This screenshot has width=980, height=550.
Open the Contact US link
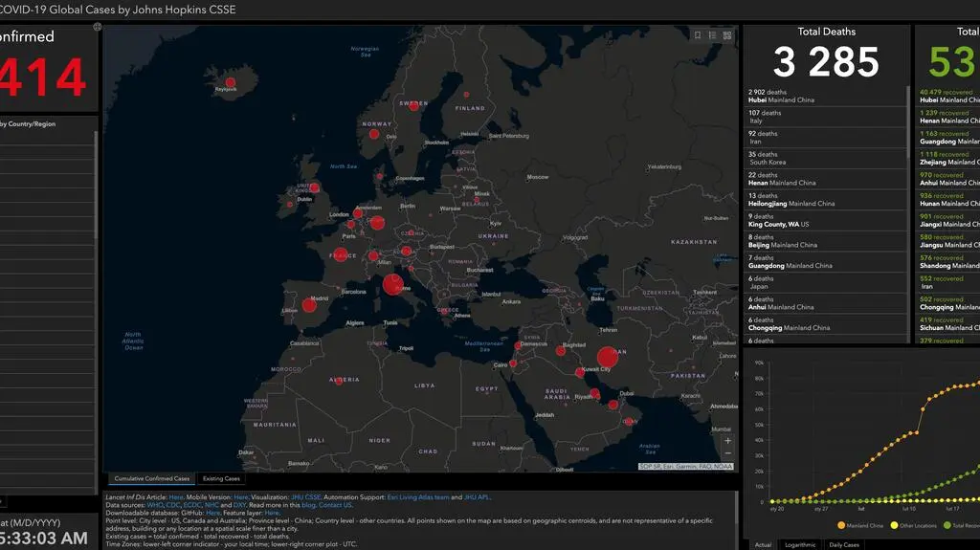[x=336, y=505]
